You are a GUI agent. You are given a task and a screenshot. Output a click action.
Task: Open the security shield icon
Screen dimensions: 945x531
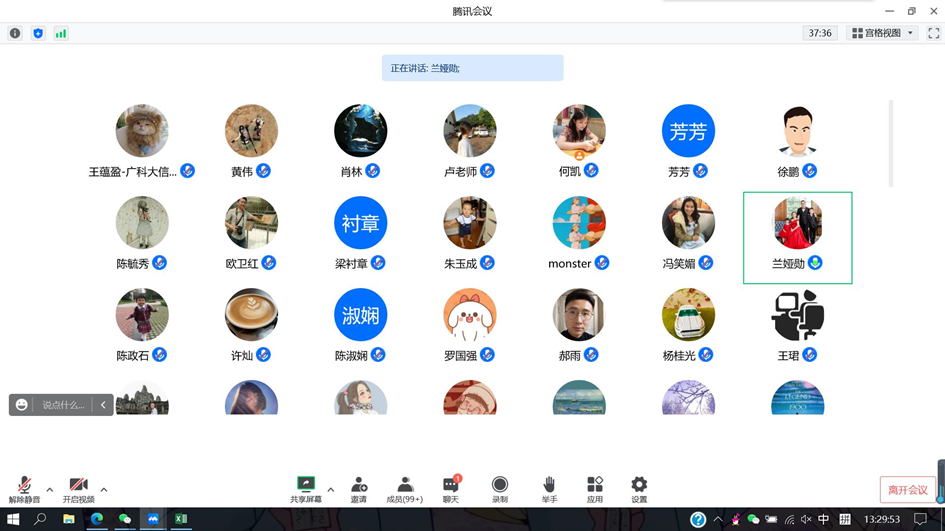38,33
